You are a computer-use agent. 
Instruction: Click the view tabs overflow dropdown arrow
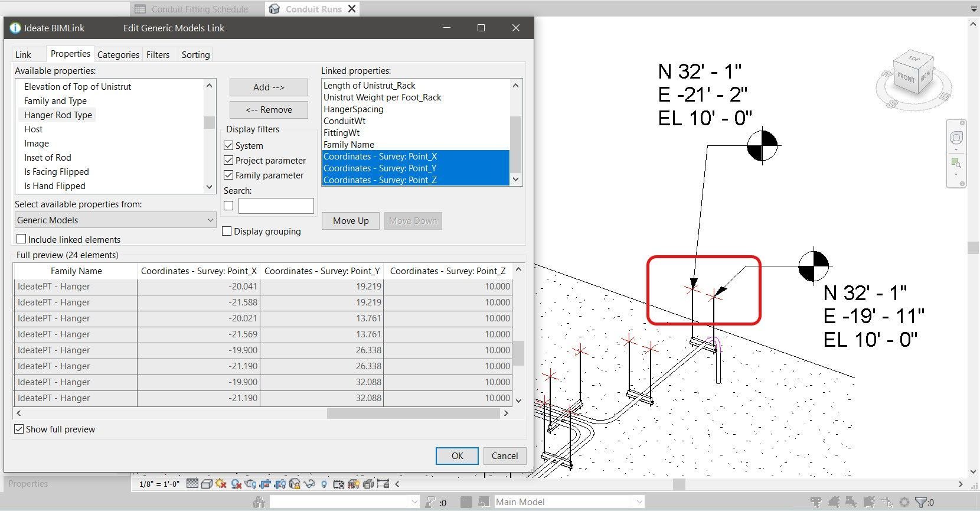pos(974,9)
